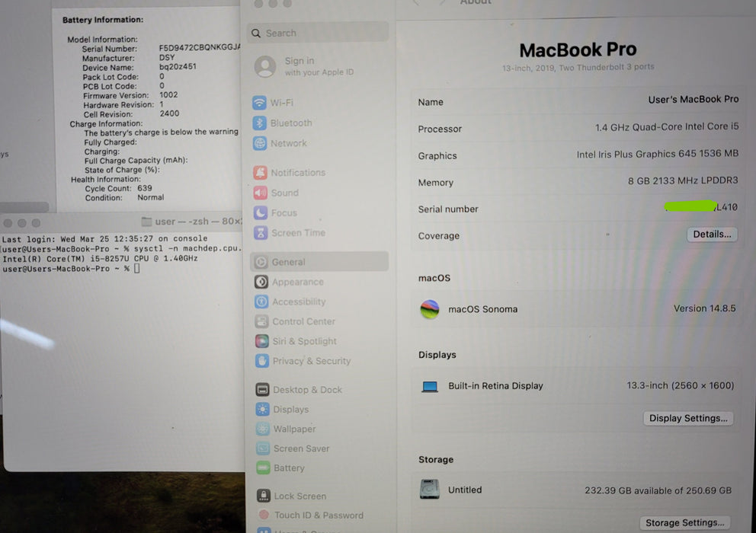Open Wi-Fi settings icon in sidebar
This screenshot has height=533, width=756.
259,103
